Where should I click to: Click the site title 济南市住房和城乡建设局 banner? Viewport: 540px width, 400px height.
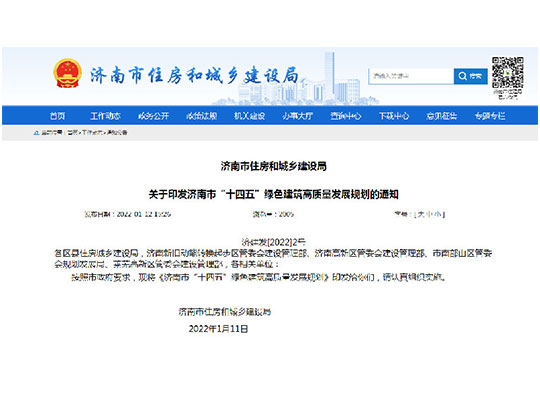(194, 75)
